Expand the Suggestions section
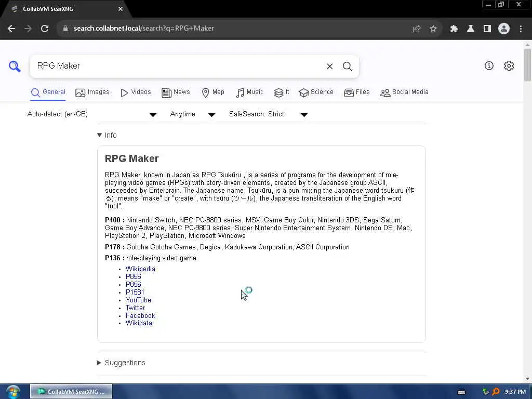This screenshot has height=399, width=532. click(121, 363)
